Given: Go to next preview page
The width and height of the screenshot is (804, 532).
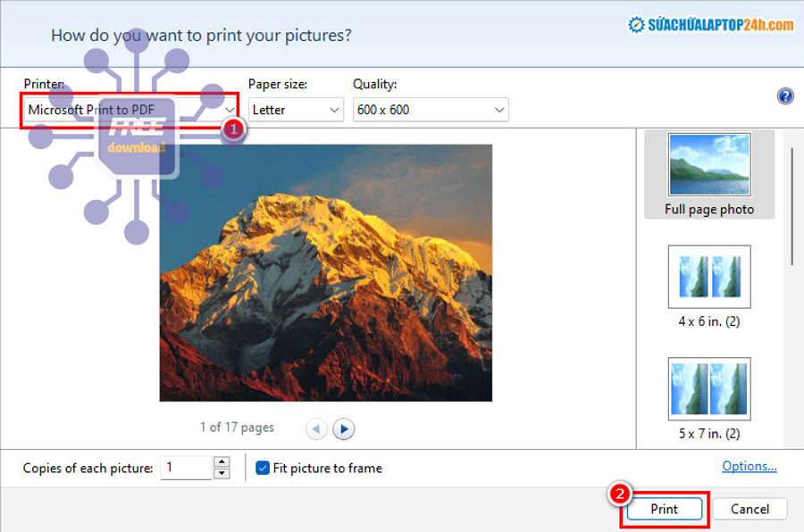Looking at the screenshot, I should point(344,428).
